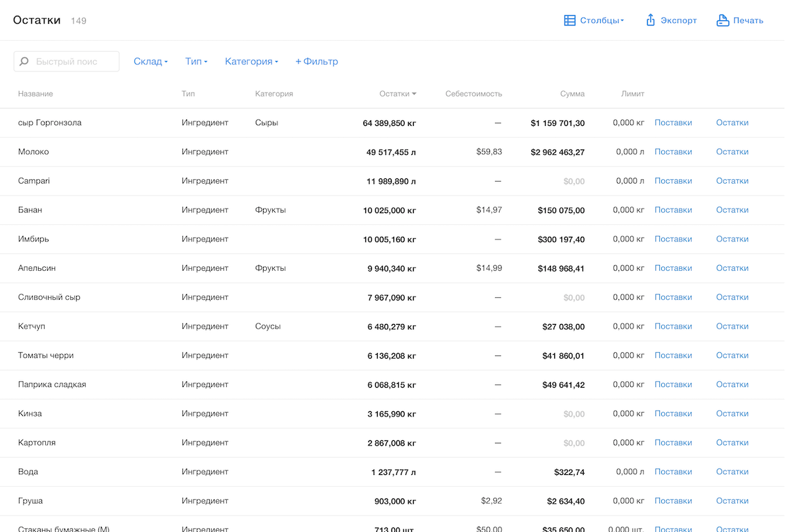Click the columns table icon

570,20
